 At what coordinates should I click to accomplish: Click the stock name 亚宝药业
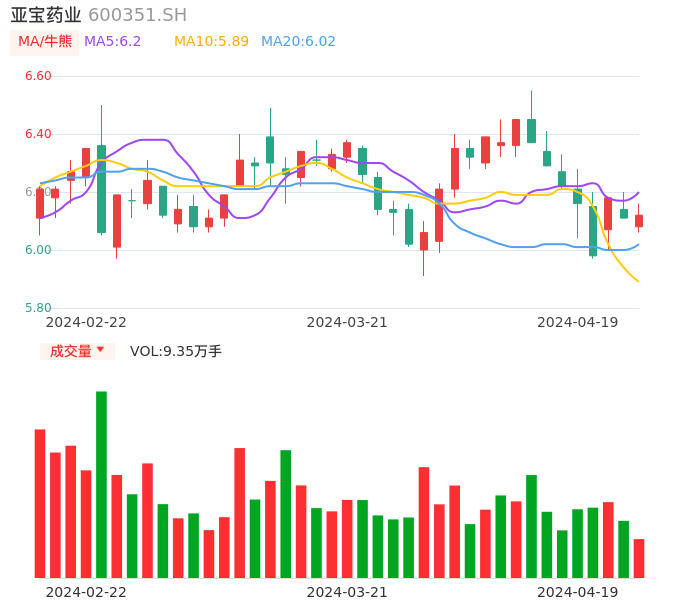[45, 15]
